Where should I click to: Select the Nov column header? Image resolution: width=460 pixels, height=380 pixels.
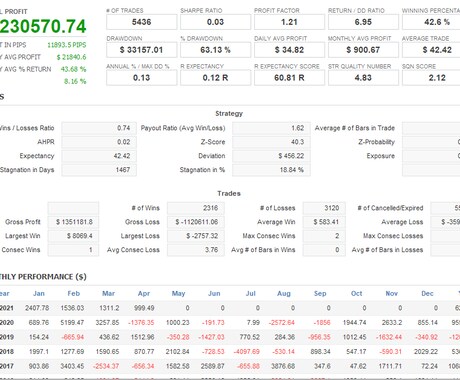coord(391,294)
